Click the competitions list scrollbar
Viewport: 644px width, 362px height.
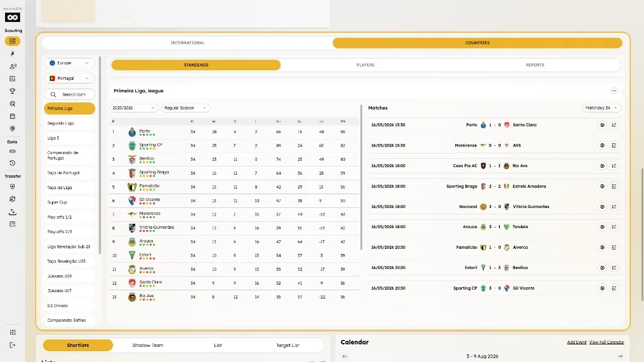[100, 155]
